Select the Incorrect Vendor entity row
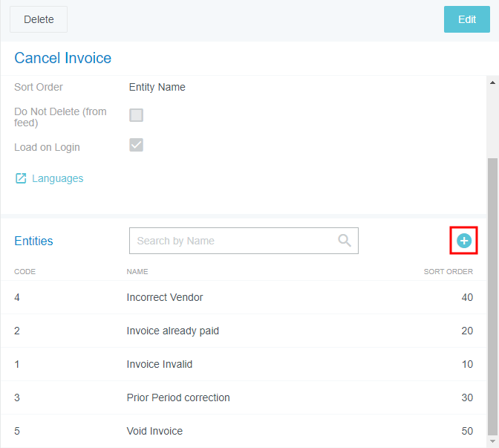The width and height of the screenshot is (499, 448). [165, 297]
